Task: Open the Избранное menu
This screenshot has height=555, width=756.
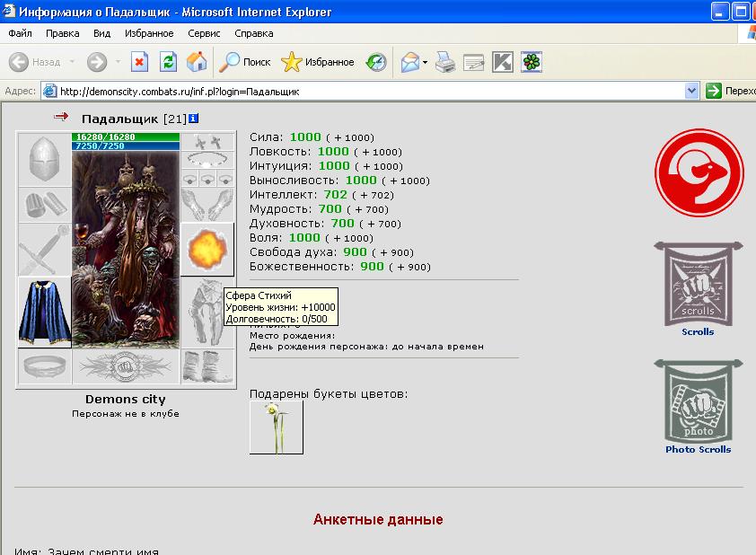Action: [149, 33]
